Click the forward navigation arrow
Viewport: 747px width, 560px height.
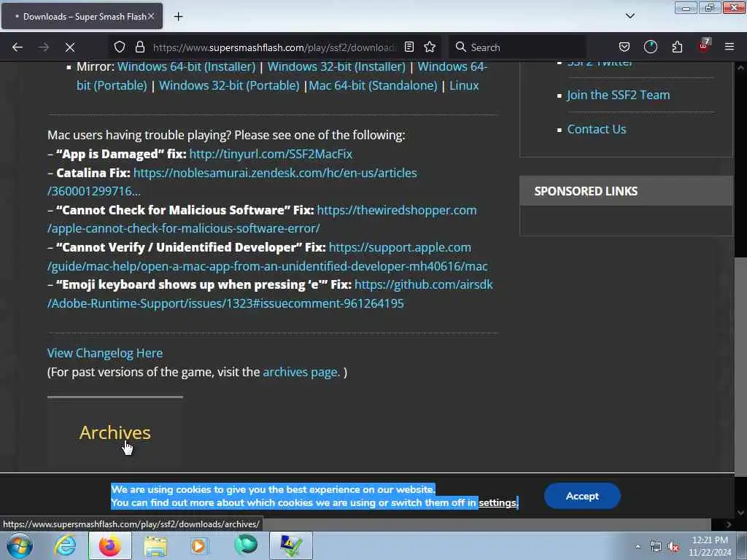pos(44,47)
